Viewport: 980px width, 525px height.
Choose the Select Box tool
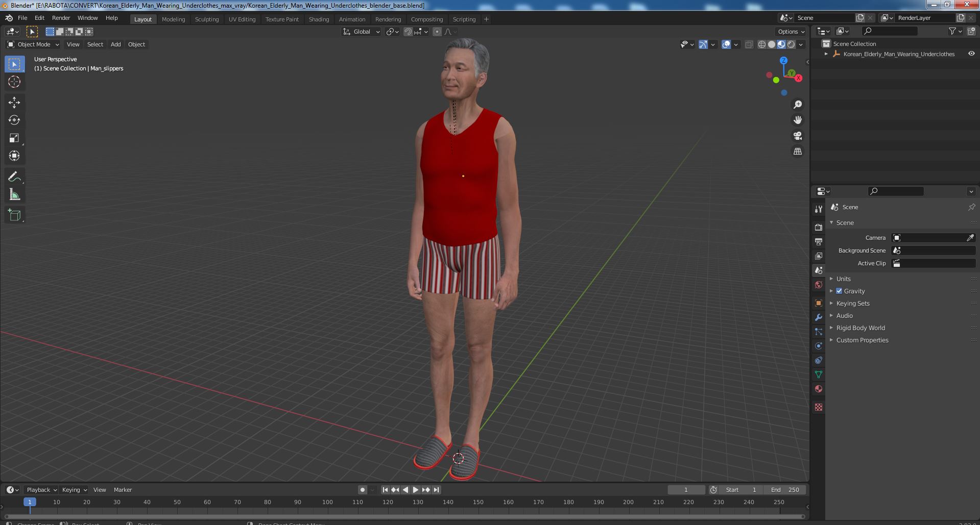[x=14, y=64]
